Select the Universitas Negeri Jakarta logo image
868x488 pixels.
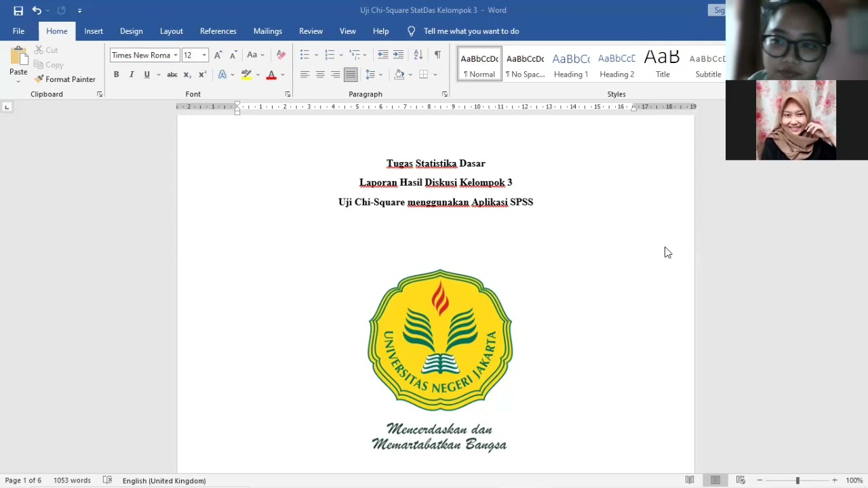coord(440,361)
